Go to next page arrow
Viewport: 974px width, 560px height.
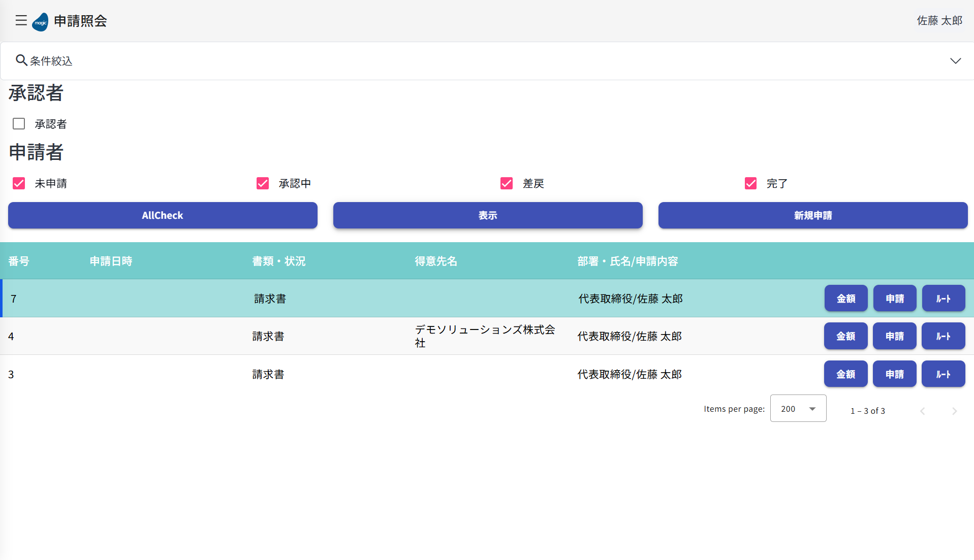coord(954,411)
